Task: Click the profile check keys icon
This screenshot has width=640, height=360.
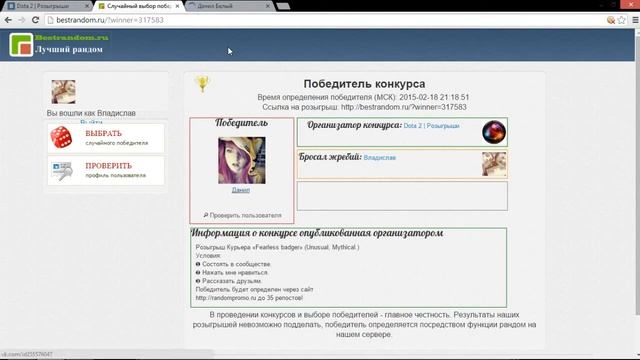Action: [x=62, y=171]
